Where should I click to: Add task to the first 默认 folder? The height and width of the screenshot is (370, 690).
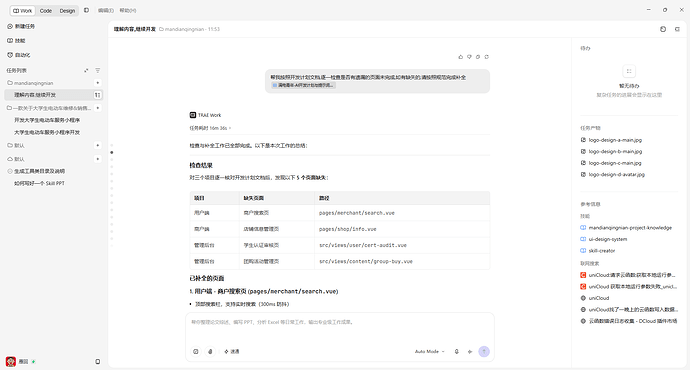click(x=97, y=145)
